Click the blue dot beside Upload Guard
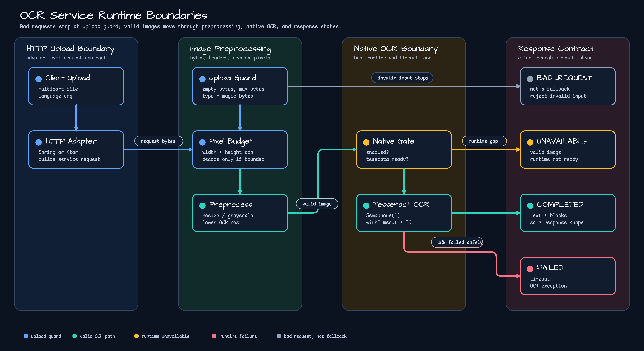This screenshot has width=644, height=351. (202, 79)
